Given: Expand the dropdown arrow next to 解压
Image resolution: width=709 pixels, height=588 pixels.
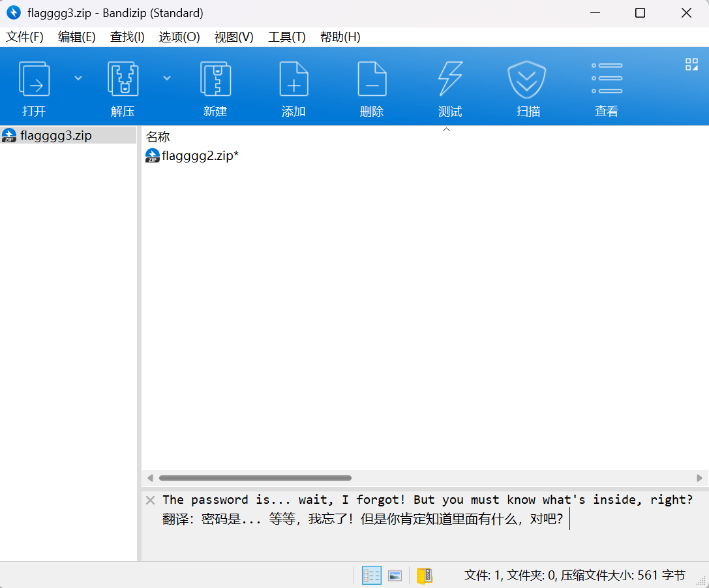Looking at the screenshot, I should pyautogui.click(x=167, y=78).
